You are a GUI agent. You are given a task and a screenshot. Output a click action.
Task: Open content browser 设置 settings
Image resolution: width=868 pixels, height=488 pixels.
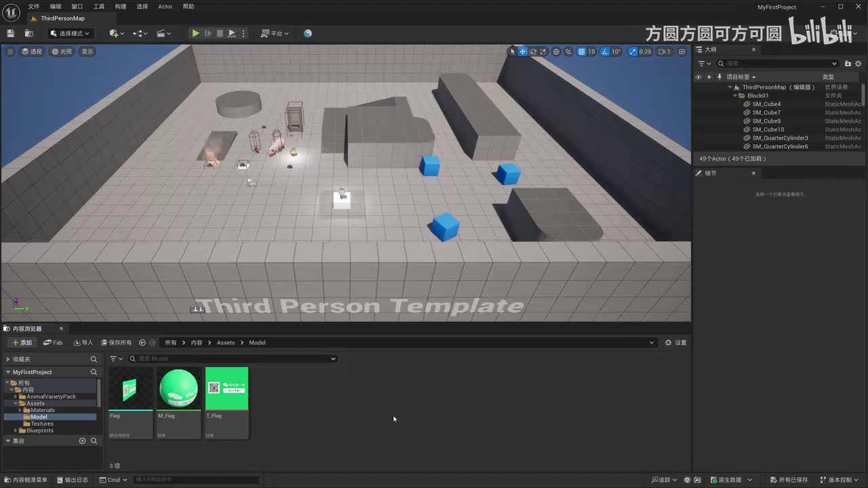pos(675,343)
